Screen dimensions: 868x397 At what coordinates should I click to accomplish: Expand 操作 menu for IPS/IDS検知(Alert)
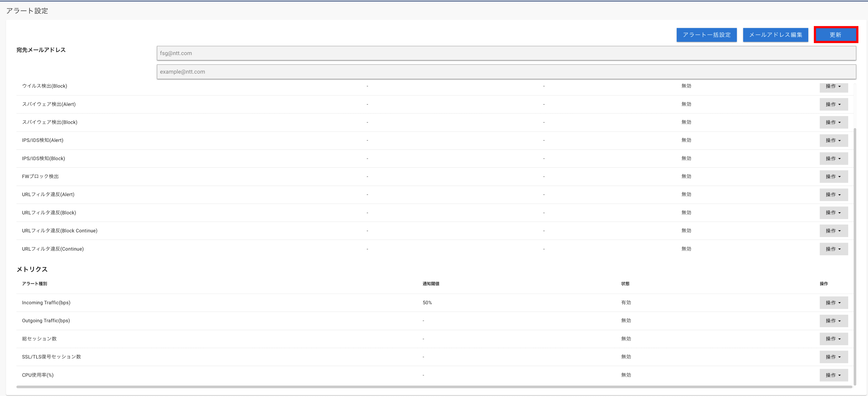point(833,140)
